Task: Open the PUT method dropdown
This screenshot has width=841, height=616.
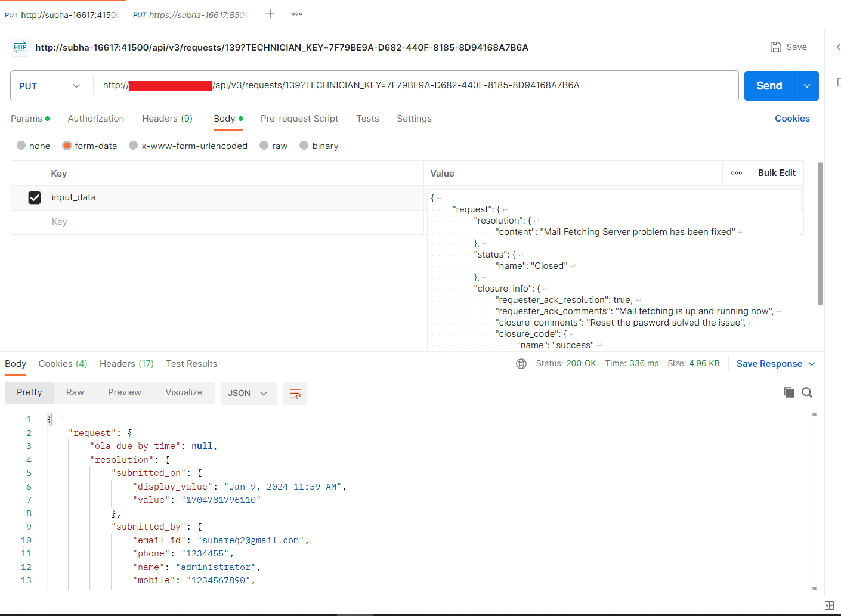Action: coord(51,86)
